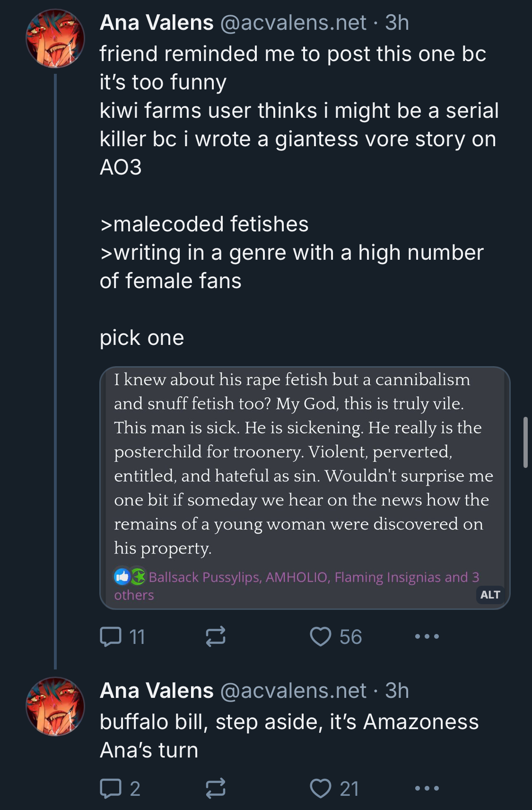Viewport: 532px width, 810px height.
Task: Open Ana Valens name link on first post
Action: click(157, 23)
